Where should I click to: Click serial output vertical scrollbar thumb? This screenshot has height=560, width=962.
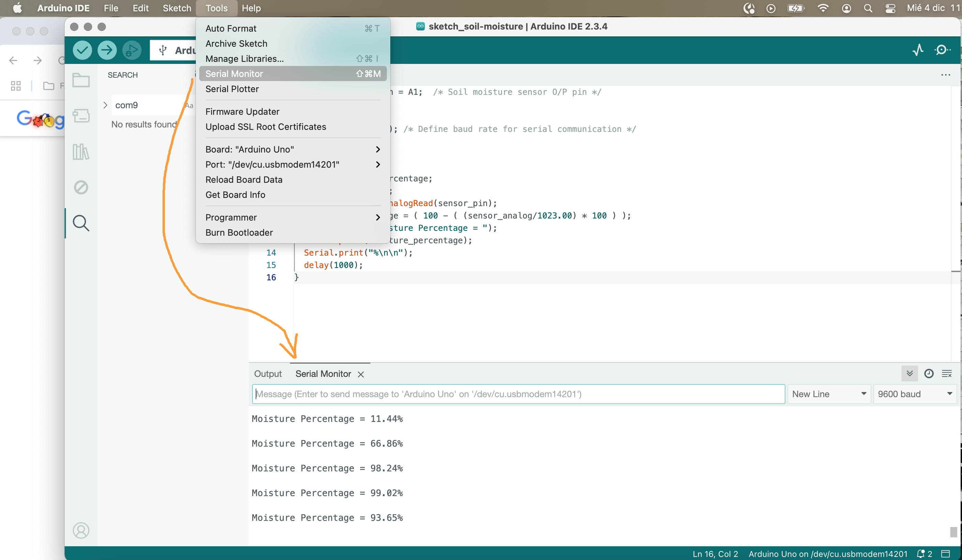pyautogui.click(x=953, y=532)
